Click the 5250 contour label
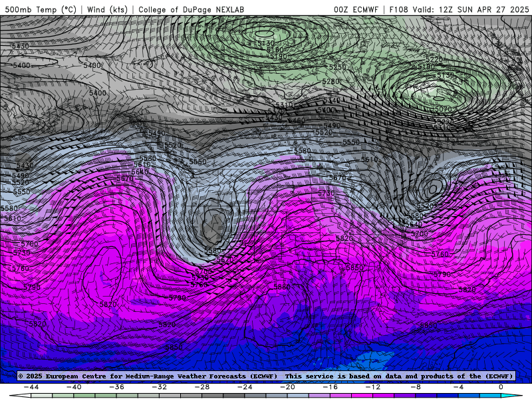 (x=338, y=67)
